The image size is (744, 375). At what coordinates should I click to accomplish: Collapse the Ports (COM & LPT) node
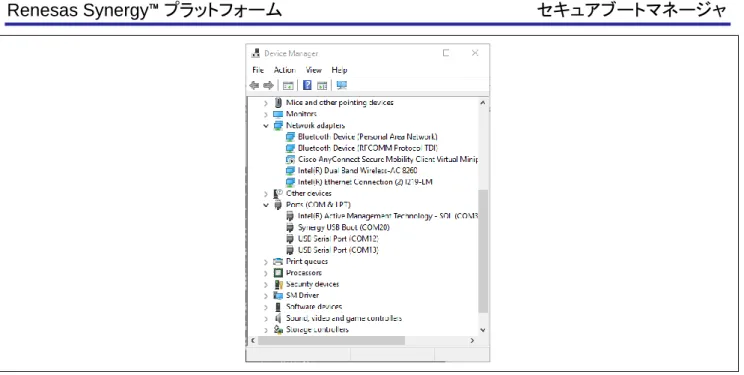coord(266,206)
